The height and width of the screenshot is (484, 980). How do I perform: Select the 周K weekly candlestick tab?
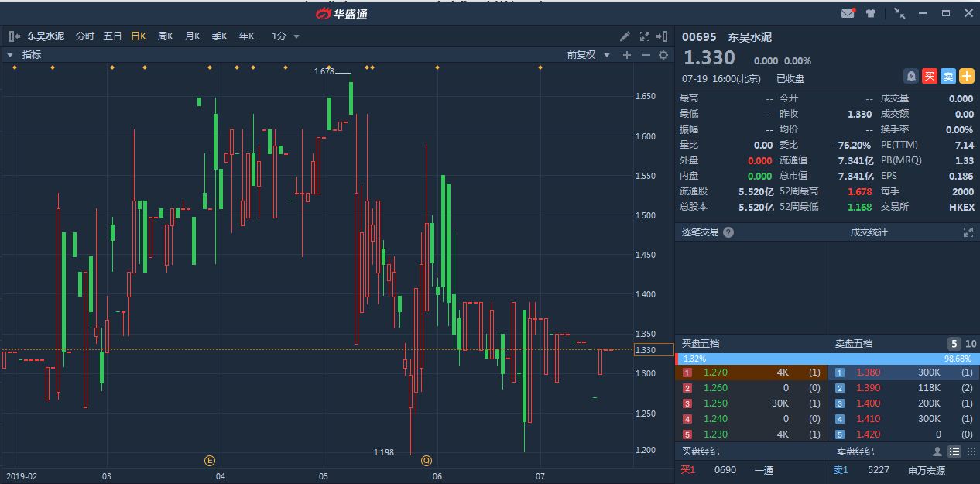pos(166,36)
